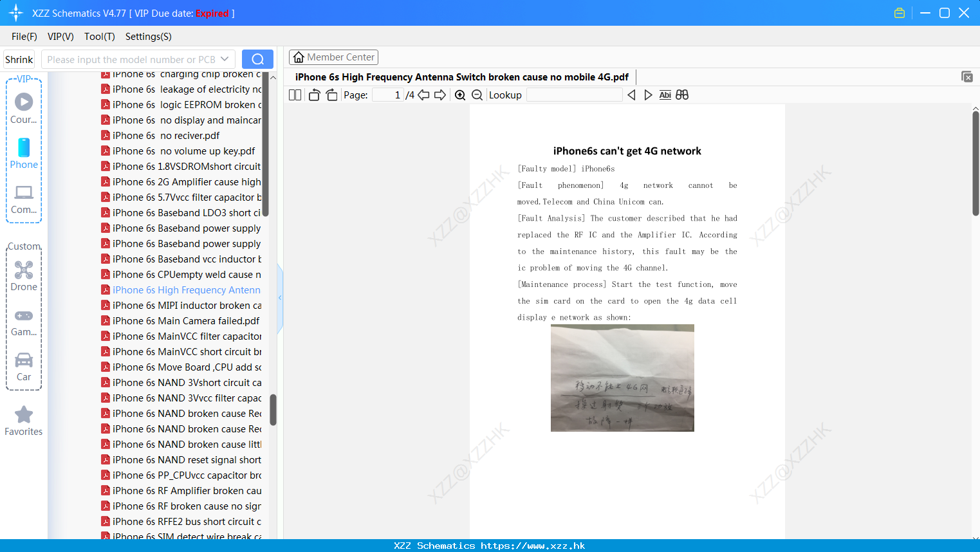
Task: Click the handwritten note photo in PDF
Action: 622,378
